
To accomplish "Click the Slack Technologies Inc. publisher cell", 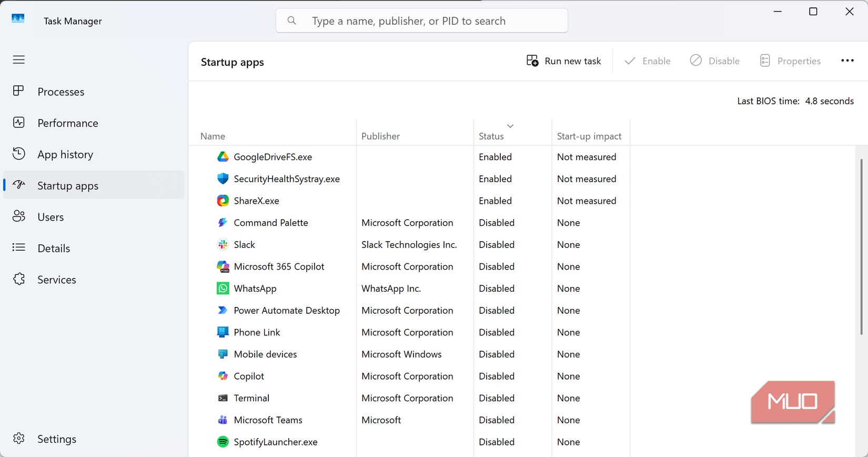I will (409, 245).
